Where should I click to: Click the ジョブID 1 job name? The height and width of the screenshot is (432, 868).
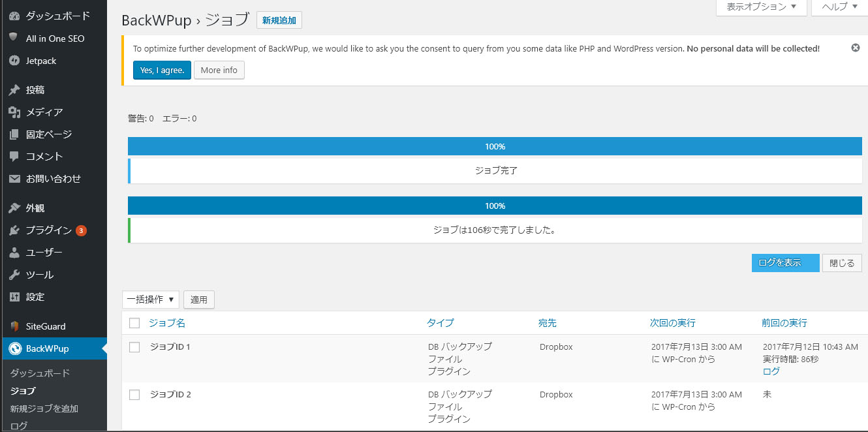click(x=170, y=347)
